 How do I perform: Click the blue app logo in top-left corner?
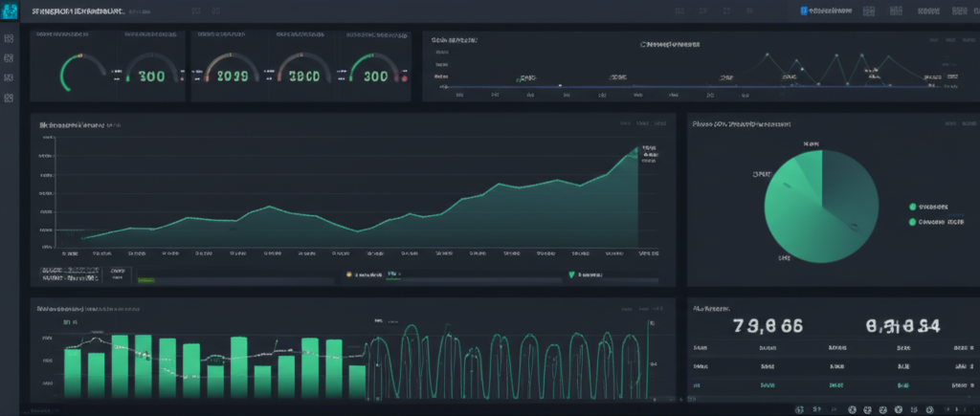pos(11,11)
